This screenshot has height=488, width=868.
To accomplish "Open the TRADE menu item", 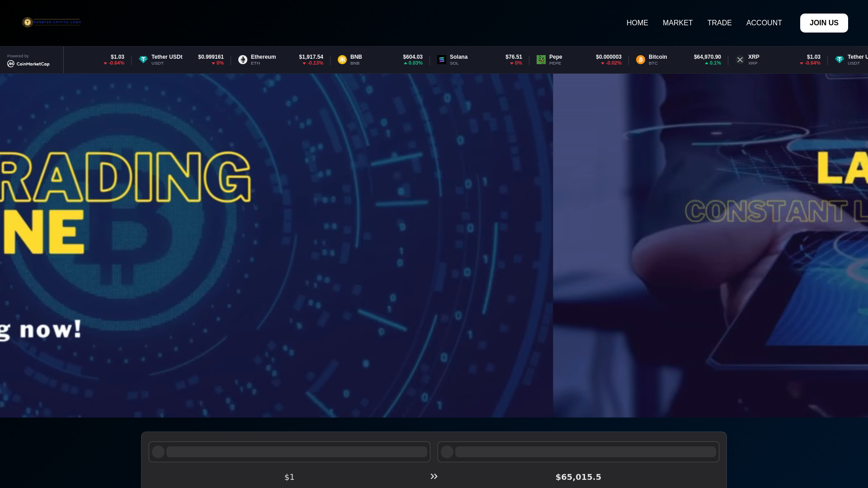I will 720,23.
